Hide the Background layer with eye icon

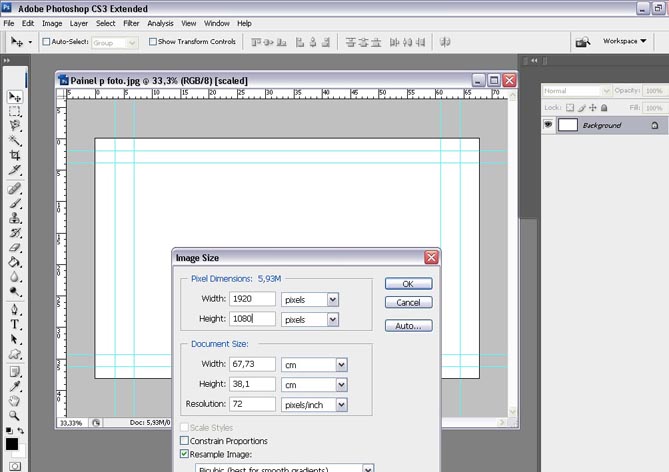coord(548,125)
